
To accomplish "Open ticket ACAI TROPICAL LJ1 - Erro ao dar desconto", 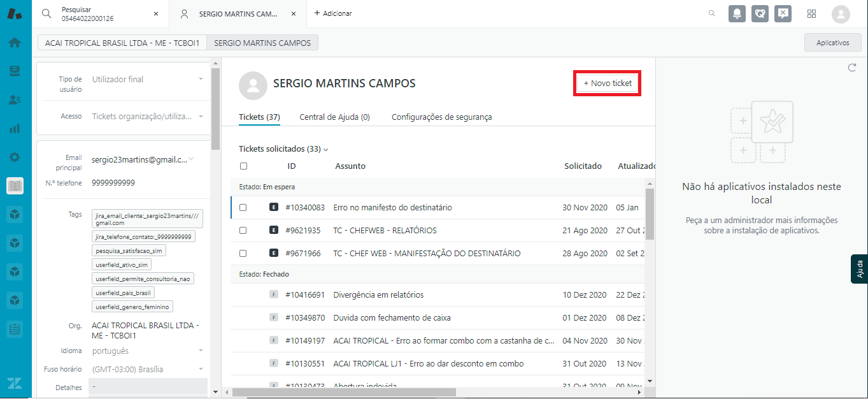I will point(428,364).
